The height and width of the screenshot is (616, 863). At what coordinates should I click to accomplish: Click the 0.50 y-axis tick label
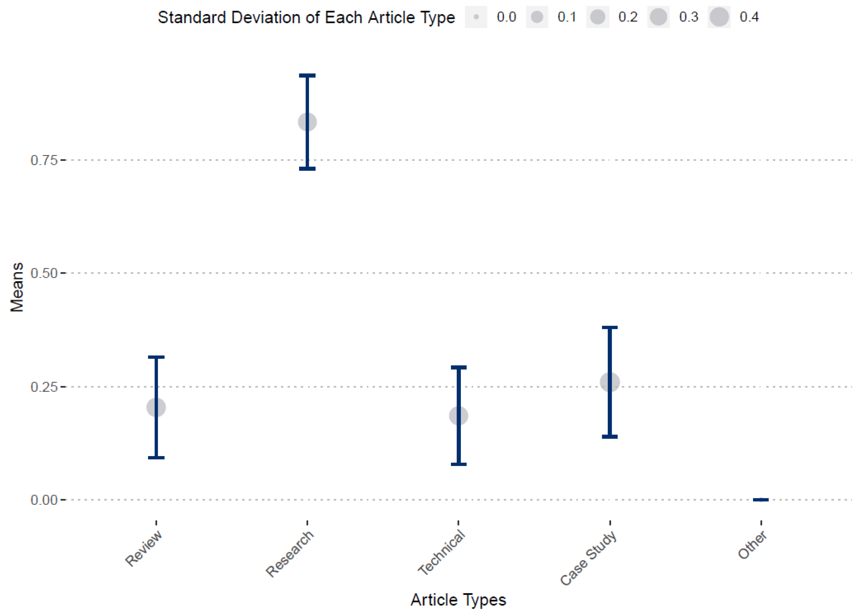point(44,273)
